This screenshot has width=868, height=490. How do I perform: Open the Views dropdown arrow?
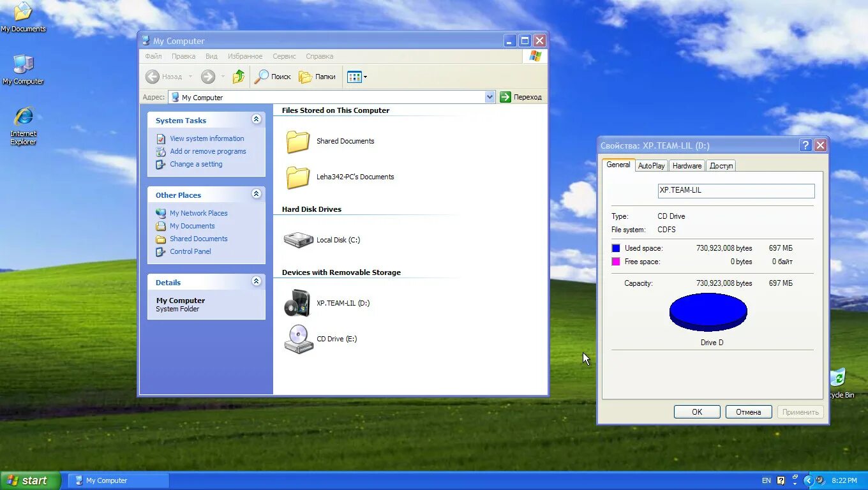(366, 77)
